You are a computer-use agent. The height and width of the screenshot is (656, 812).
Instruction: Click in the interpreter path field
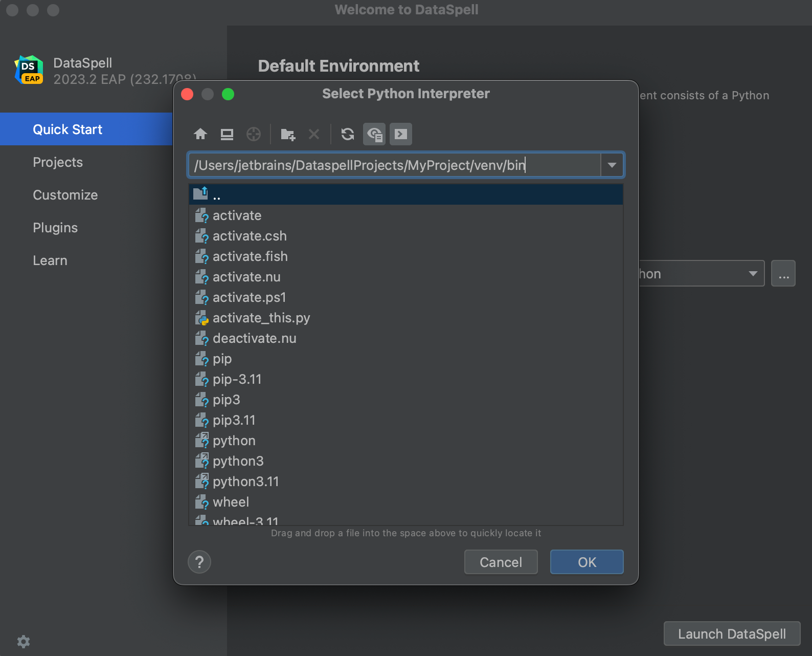(x=395, y=165)
